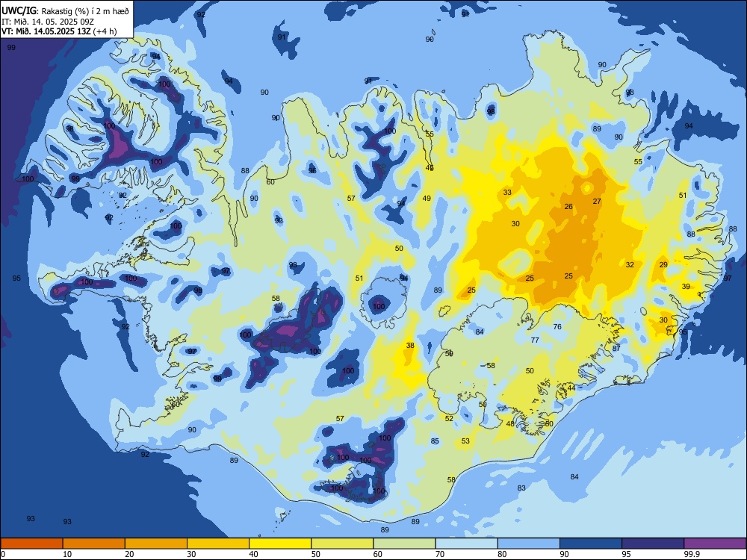The width and height of the screenshot is (747, 560).
Task: Click the humidity value '38' on map
Action: click(x=409, y=345)
